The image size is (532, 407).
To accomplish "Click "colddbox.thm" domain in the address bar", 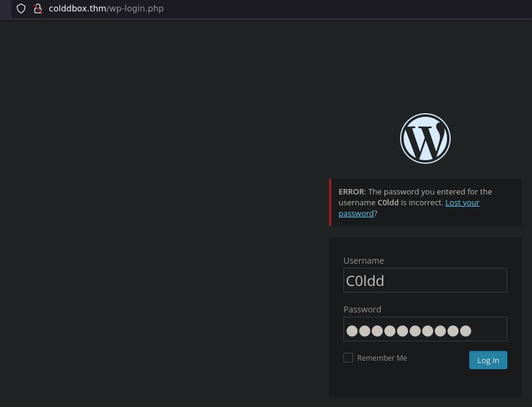I will [x=77, y=9].
